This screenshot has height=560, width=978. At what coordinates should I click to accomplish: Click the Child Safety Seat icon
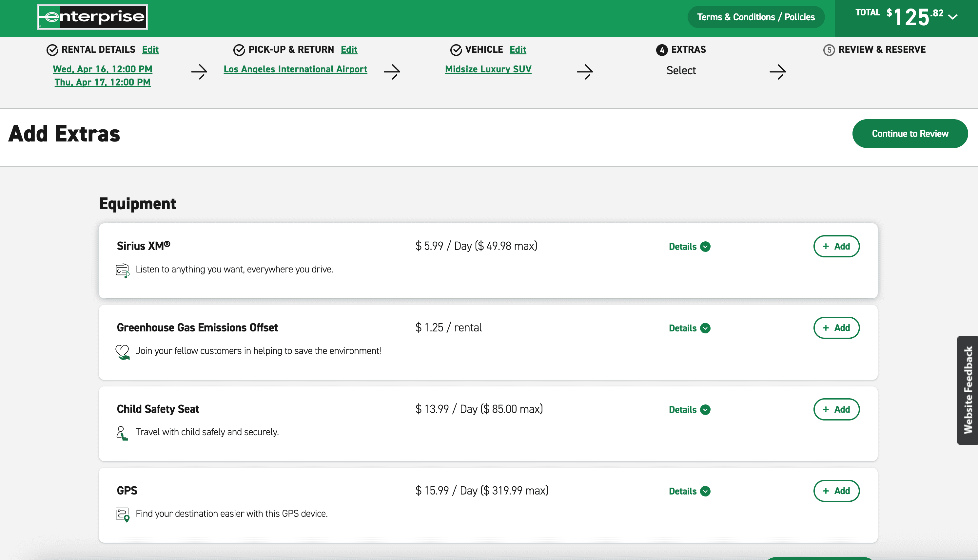coord(122,433)
